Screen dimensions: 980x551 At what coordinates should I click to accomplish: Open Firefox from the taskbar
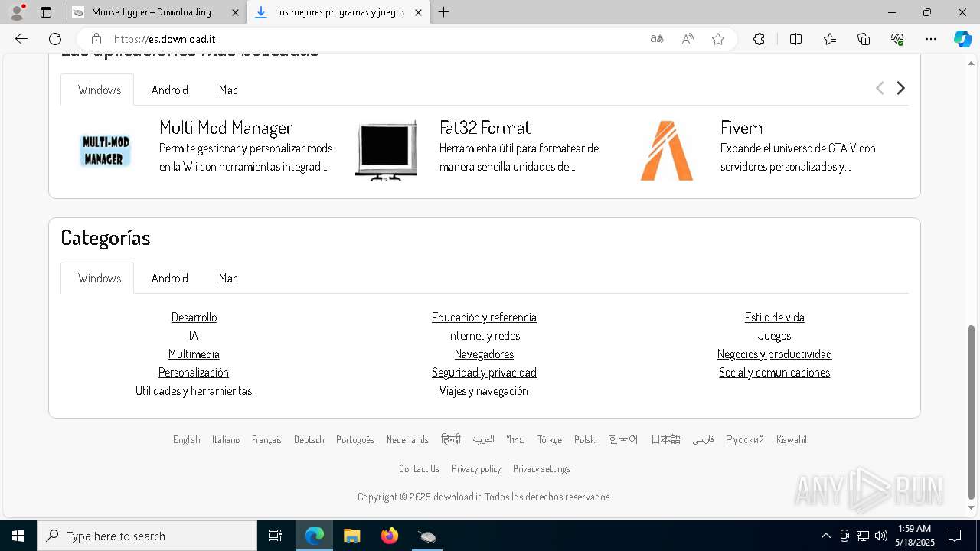(390, 536)
